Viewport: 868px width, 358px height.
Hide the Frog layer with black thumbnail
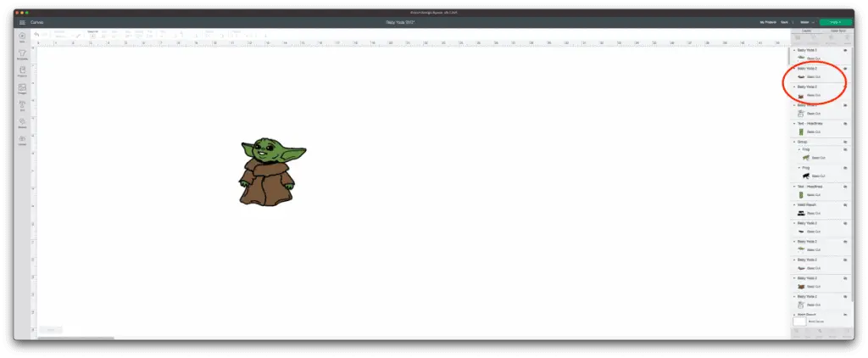pyautogui.click(x=845, y=168)
